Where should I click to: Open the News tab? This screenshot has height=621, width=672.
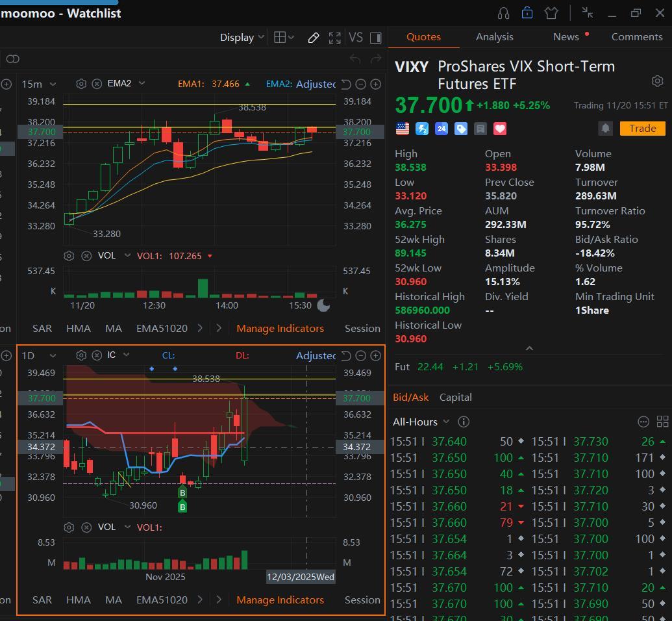[x=566, y=37]
